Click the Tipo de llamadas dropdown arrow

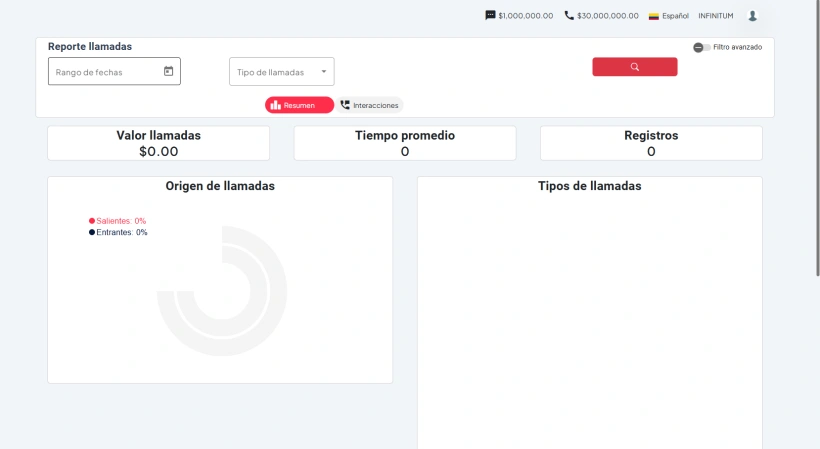(323, 71)
